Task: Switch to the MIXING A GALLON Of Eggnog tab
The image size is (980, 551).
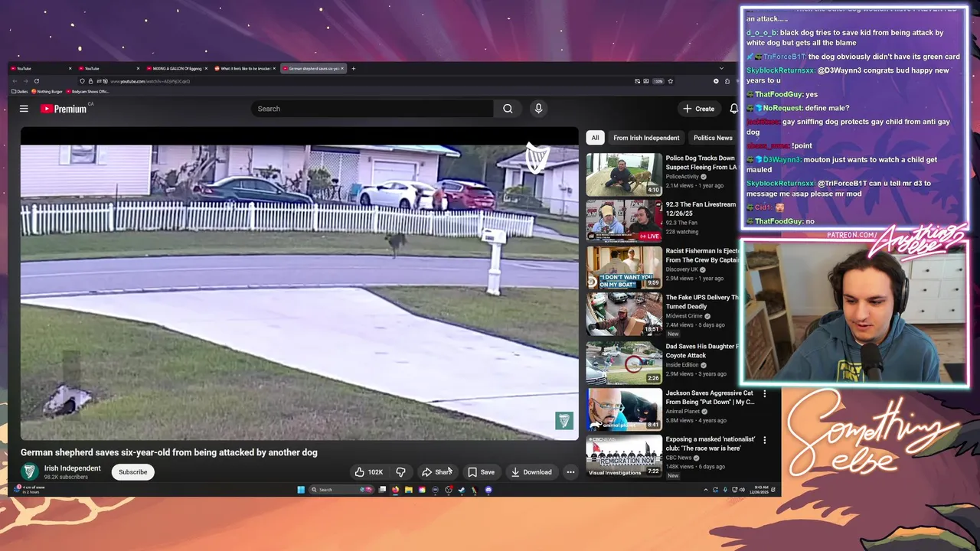Action: point(177,69)
